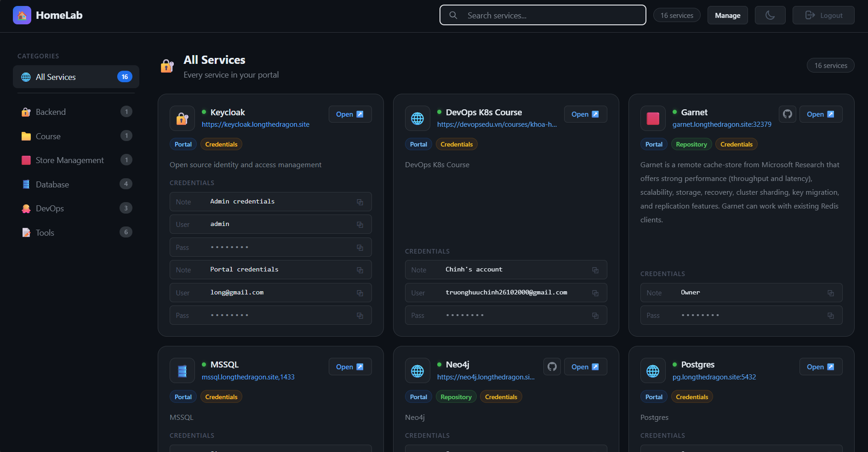This screenshot has width=868, height=452.
Task: Click Garnet Repository tag
Action: coord(691,144)
